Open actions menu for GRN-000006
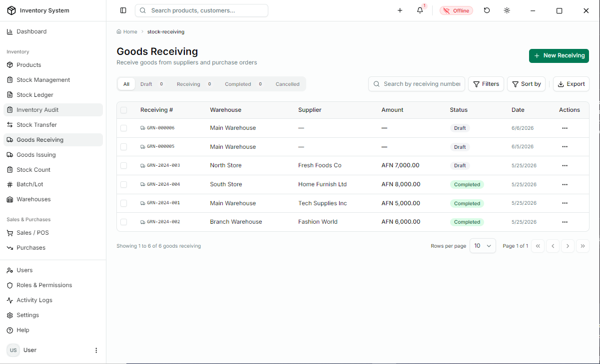600x364 pixels. pos(565,128)
